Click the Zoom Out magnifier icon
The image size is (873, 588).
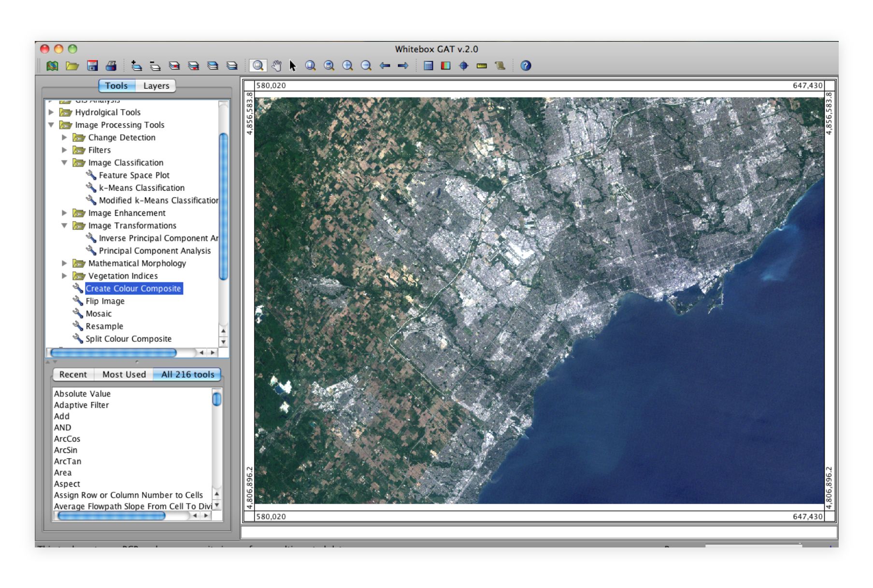[x=366, y=66]
